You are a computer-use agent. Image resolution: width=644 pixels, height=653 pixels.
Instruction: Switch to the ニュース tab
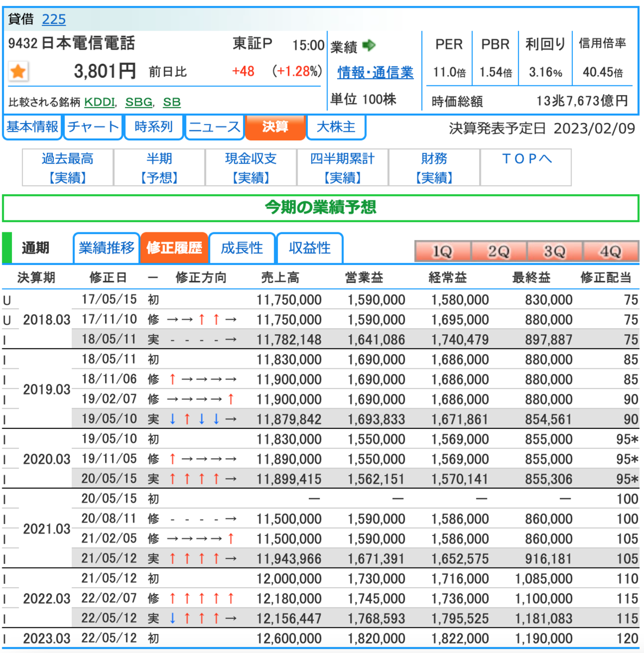[x=215, y=127]
